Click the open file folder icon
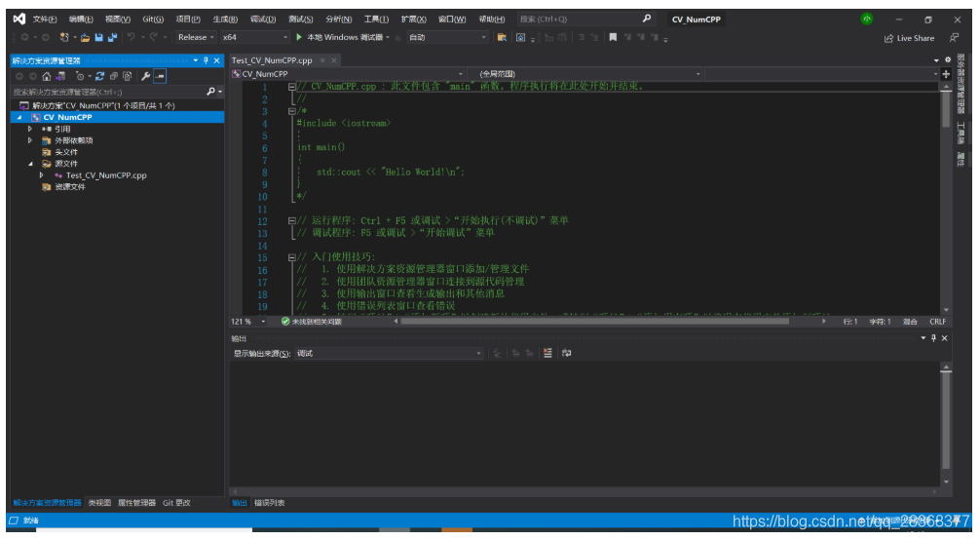The image size is (980, 540). pyautogui.click(x=85, y=38)
